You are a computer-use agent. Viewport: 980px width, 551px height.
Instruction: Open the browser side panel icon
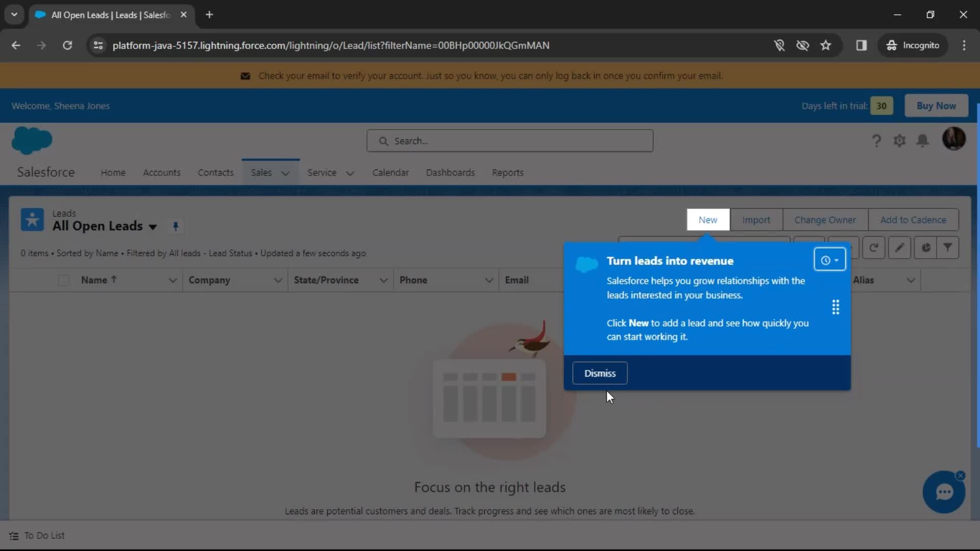click(x=862, y=45)
